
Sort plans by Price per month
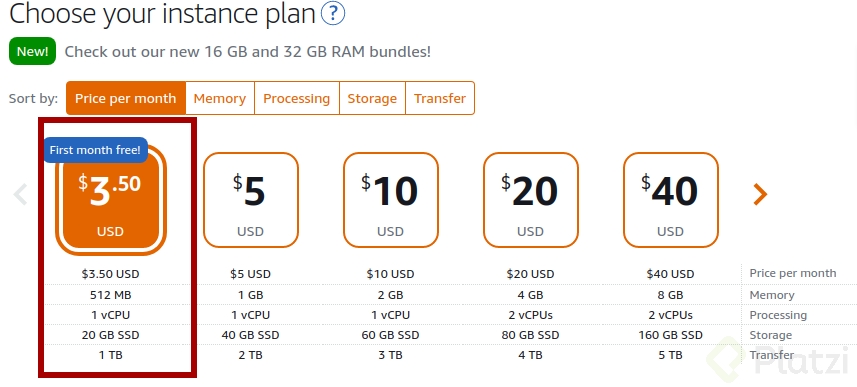click(x=126, y=98)
